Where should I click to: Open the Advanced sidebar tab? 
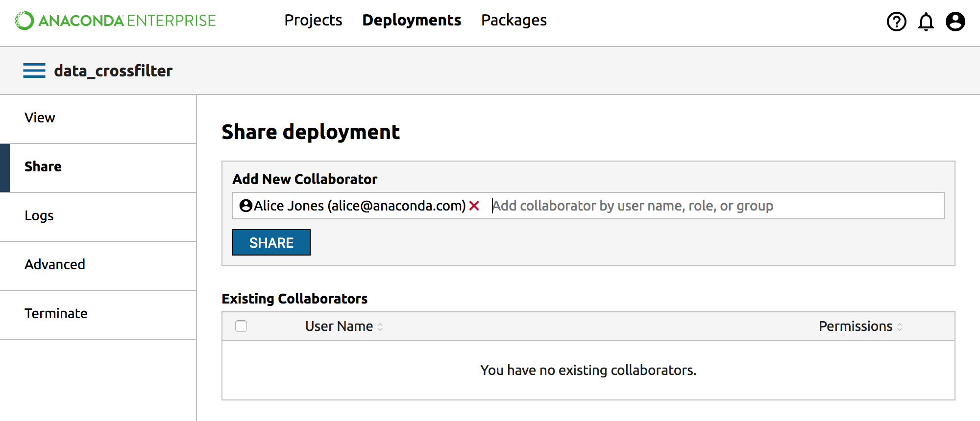click(x=55, y=264)
